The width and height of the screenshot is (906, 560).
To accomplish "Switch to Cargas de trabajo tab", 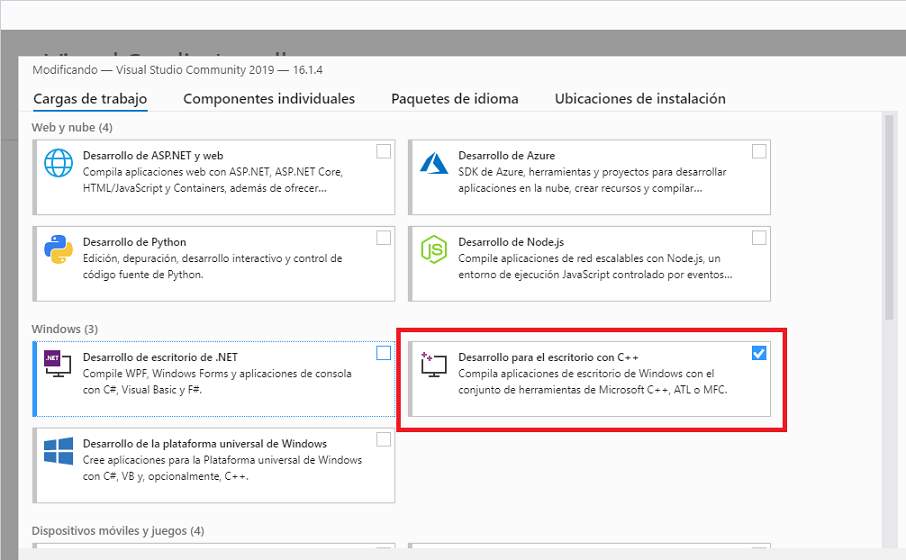I will (90, 99).
